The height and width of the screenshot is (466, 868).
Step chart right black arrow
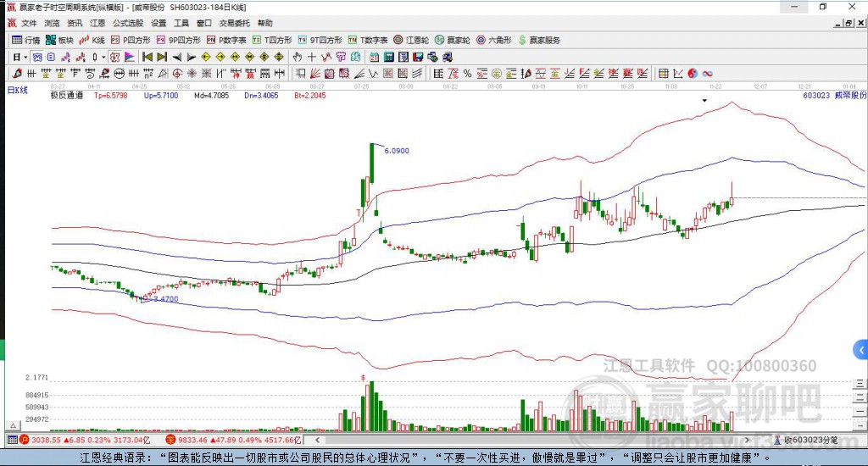click(x=191, y=57)
